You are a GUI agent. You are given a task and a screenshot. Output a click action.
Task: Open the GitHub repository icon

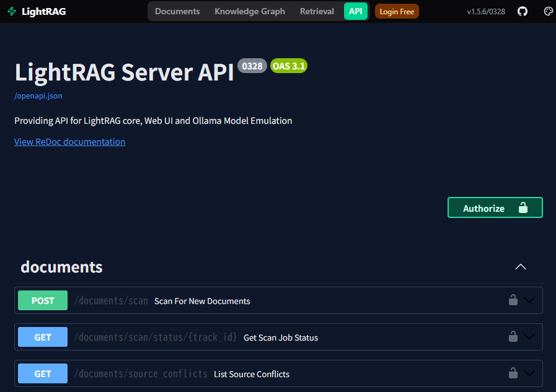pos(523,11)
